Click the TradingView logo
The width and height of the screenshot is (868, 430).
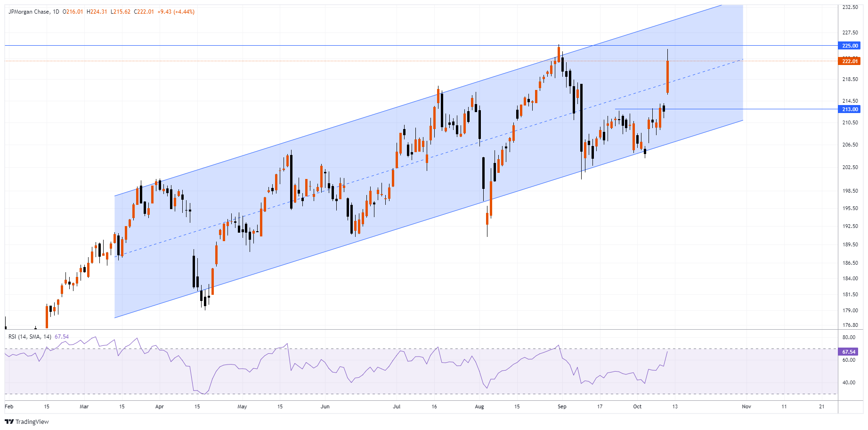pyautogui.click(x=27, y=422)
